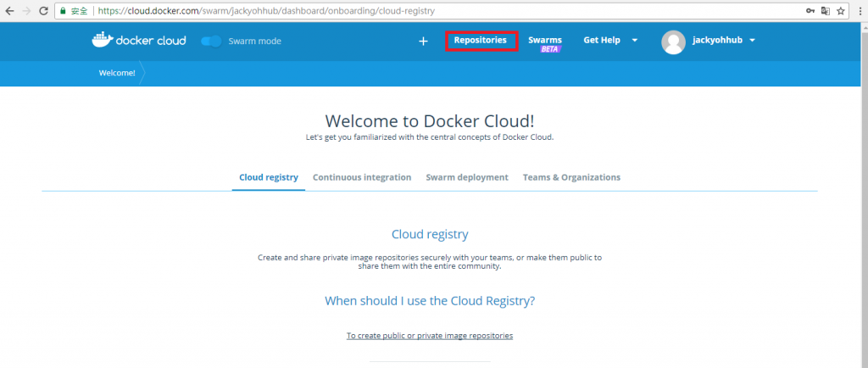Click the Welcome to Docker Cloud! heading
This screenshot has width=868, height=368.
tap(430, 121)
